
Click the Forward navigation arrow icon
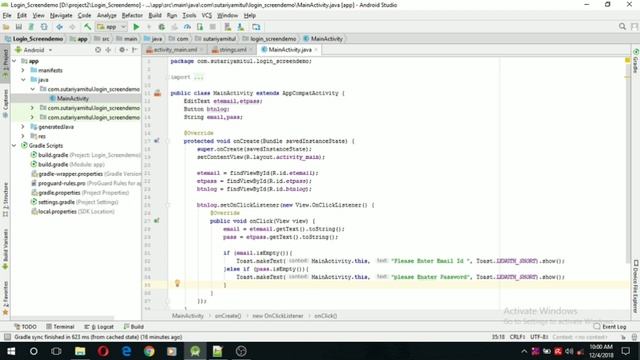pyautogui.click(x=72, y=27)
